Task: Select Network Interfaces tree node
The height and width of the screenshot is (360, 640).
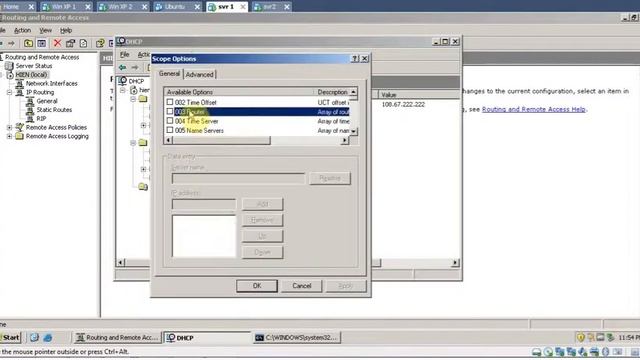Action: [51, 83]
